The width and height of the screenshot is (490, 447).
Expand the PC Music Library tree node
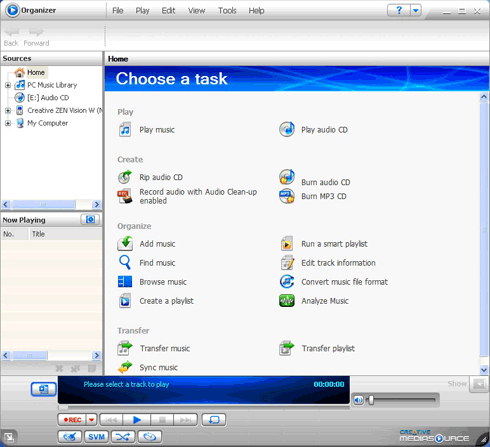8,85
